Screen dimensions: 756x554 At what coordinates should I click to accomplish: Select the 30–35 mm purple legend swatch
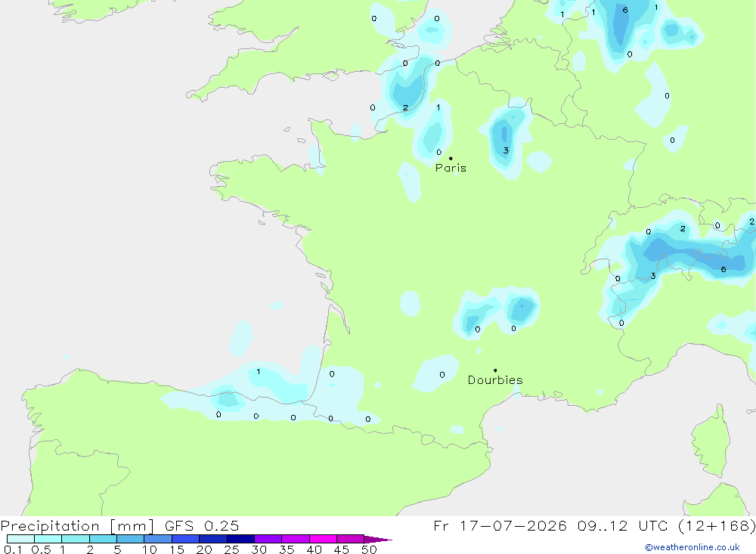[x=268, y=539]
